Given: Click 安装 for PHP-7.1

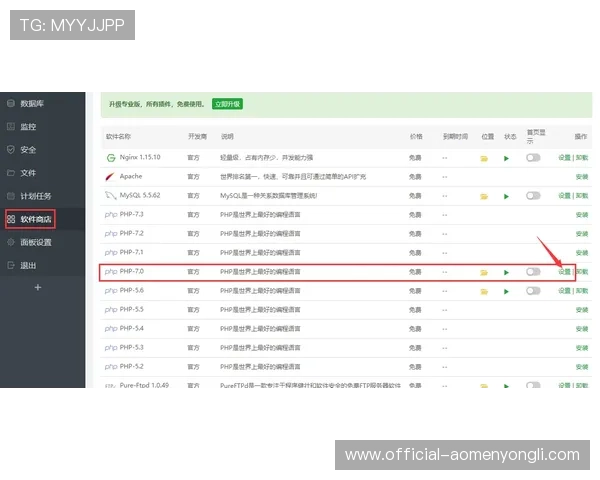Looking at the screenshot, I should click(x=582, y=253).
